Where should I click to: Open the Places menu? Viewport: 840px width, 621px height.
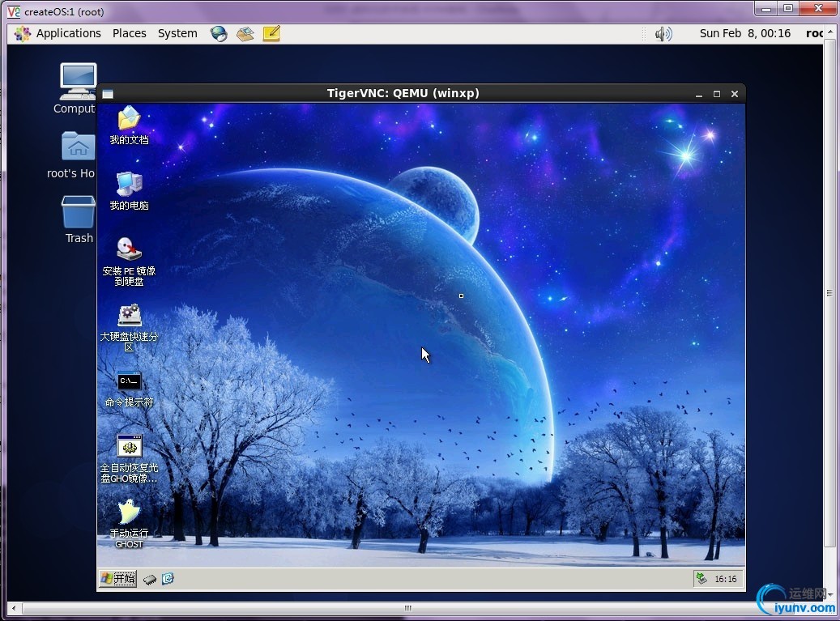[130, 33]
